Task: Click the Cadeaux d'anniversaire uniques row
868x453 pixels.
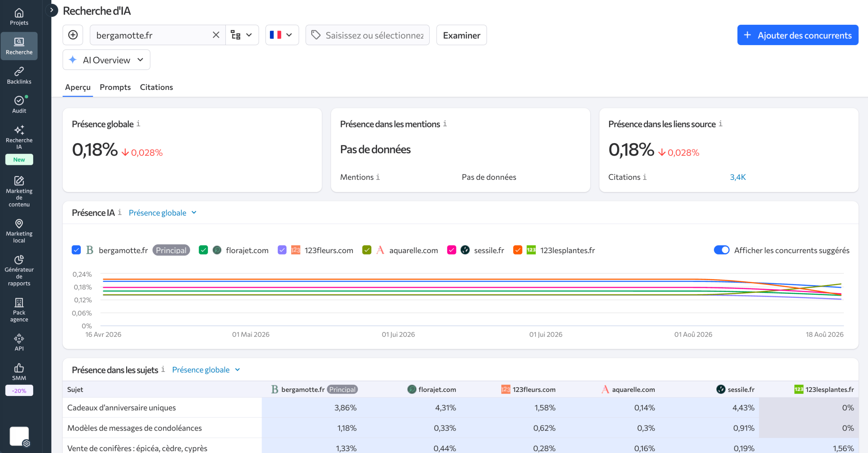Action: pos(460,408)
